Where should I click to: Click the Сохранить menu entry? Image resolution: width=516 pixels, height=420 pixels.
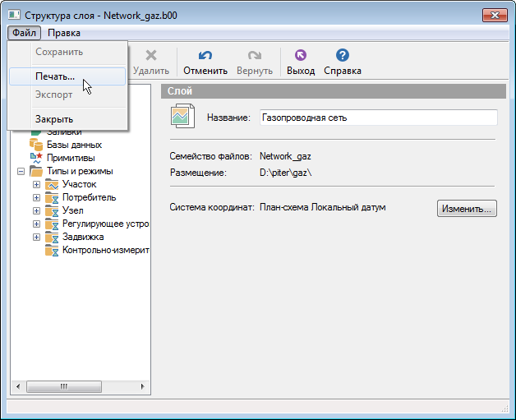point(67,52)
